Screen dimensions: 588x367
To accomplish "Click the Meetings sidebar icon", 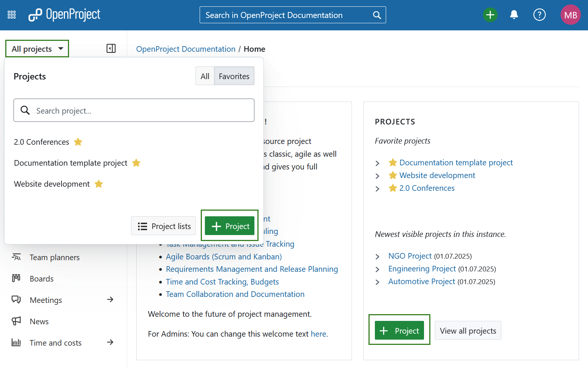I will 16,300.
